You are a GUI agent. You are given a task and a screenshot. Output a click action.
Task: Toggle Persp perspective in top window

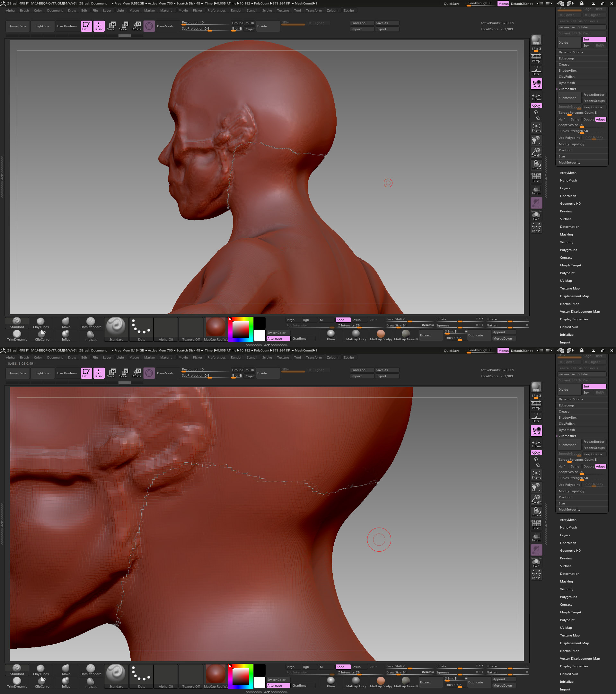(536, 58)
